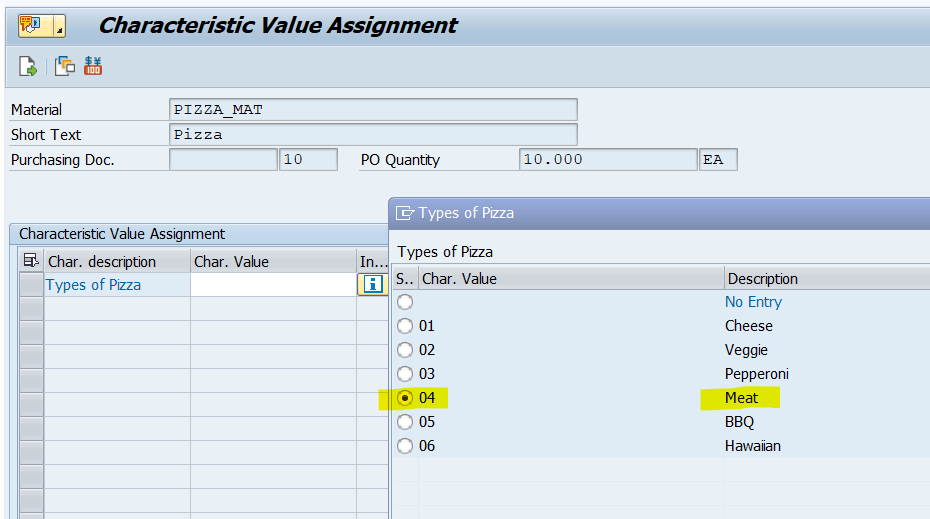This screenshot has height=519, width=930.
Task: Click the PO Quantity field
Action: [607, 160]
